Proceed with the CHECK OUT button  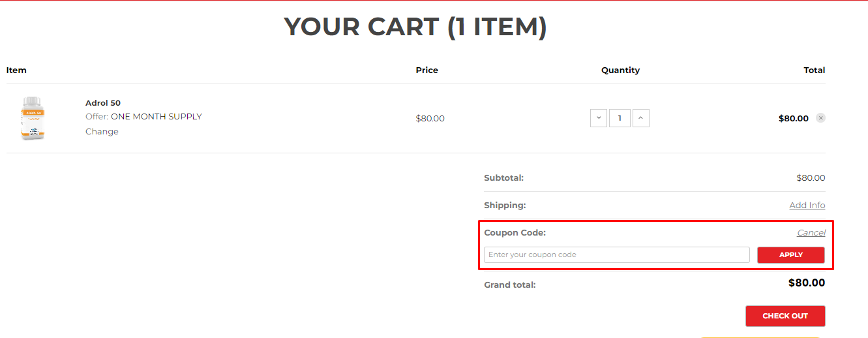[785, 316]
